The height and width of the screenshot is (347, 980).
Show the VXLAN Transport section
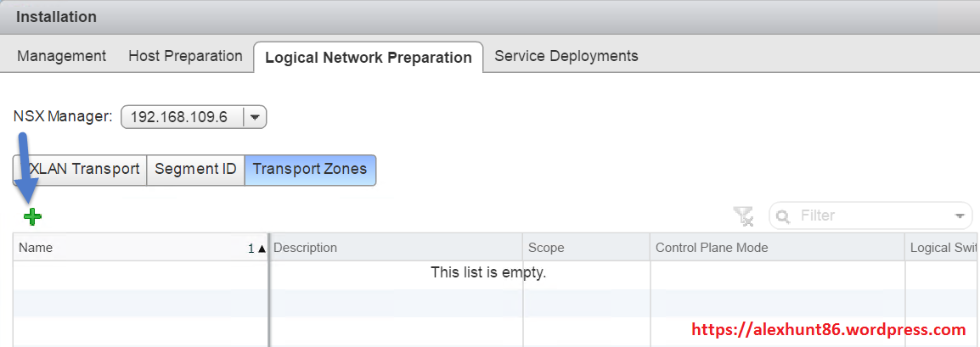(x=81, y=169)
